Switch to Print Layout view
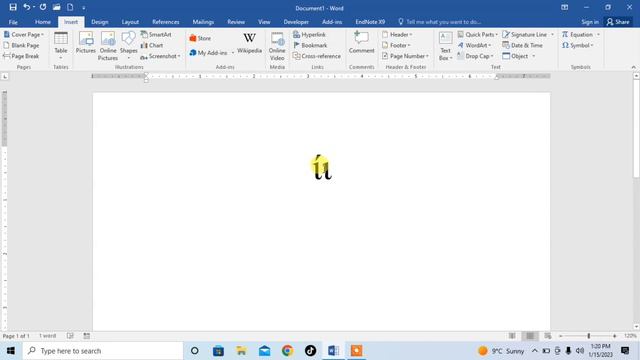The image size is (640, 360). [530, 336]
